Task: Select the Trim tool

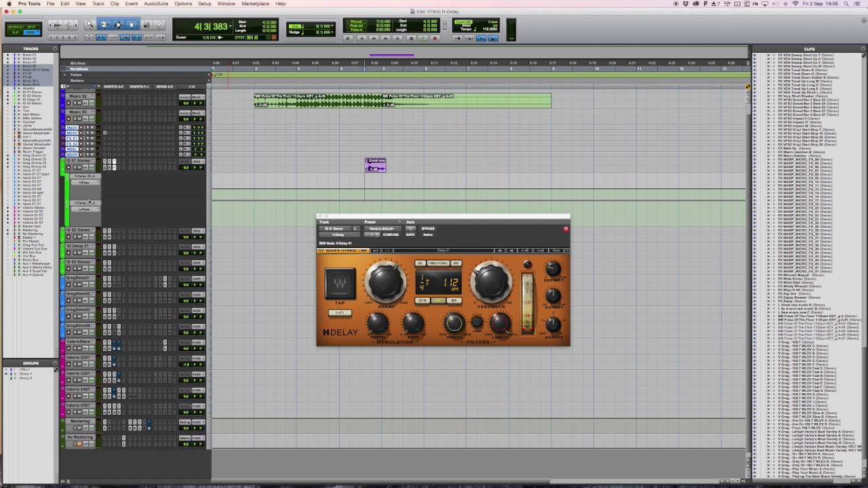Action: (104, 25)
